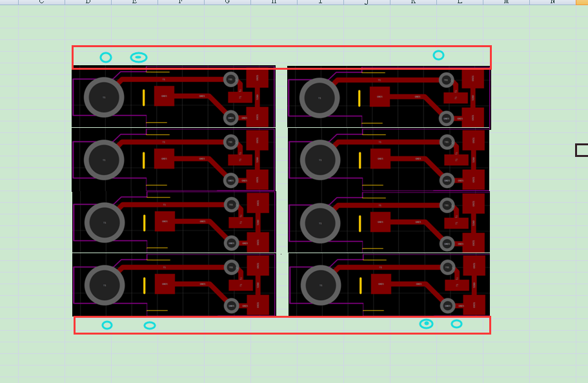Click the bottom-left cyan circle marker
This screenshot has width=588, height=383.
click(107, 325)
